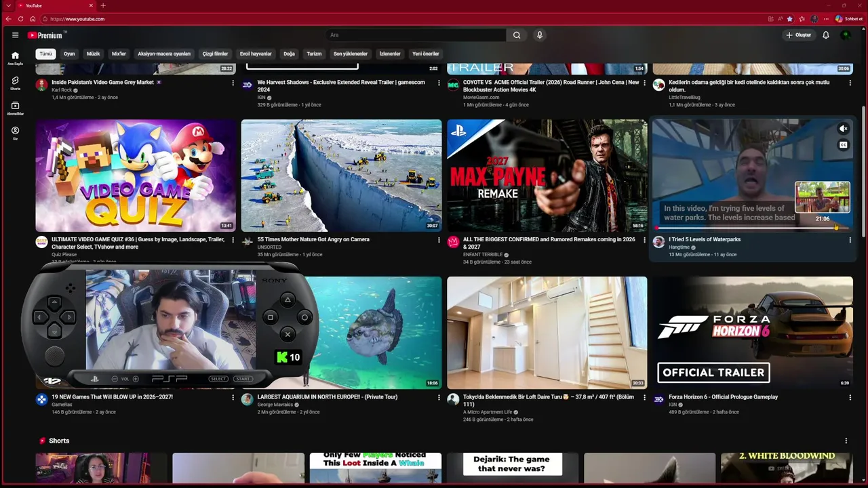Open options for Biggest Remakes video

point(644,240)
